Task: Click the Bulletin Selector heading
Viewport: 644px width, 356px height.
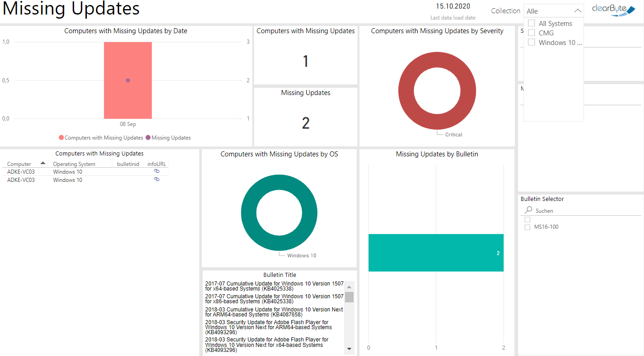Action: point(542,199)
